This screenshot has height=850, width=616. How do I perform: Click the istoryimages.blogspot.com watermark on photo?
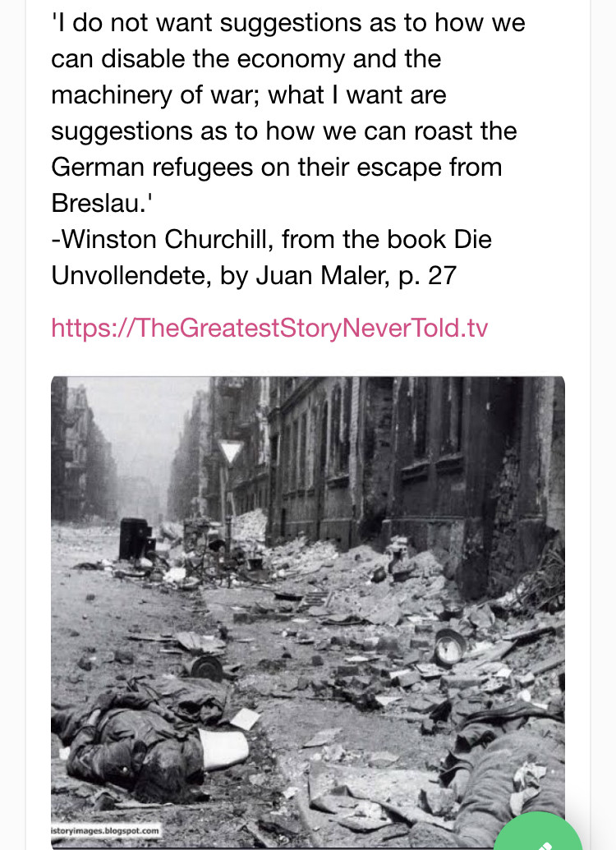(x=105, y=830)
